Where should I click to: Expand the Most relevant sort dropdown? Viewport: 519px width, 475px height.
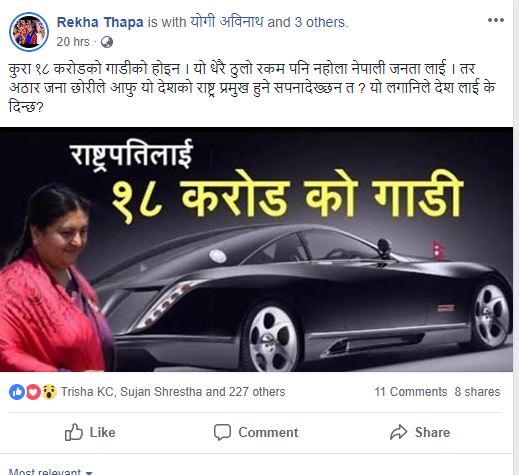pos(50,471)
